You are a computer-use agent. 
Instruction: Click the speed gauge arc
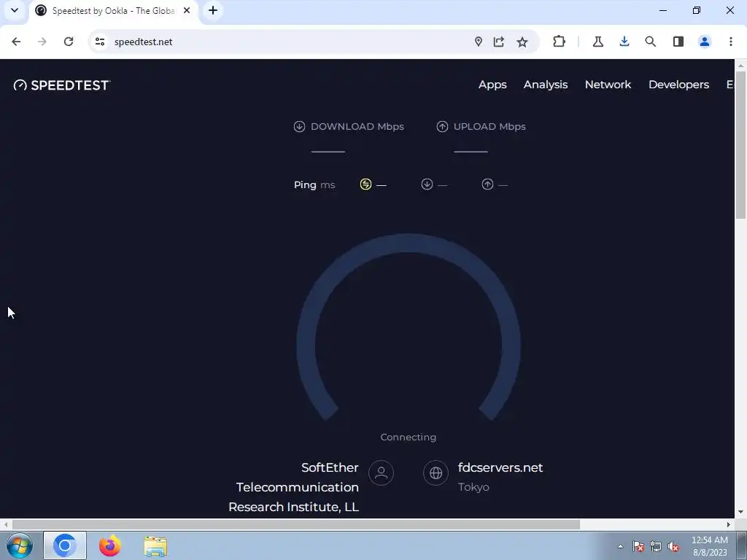(409, 244)
